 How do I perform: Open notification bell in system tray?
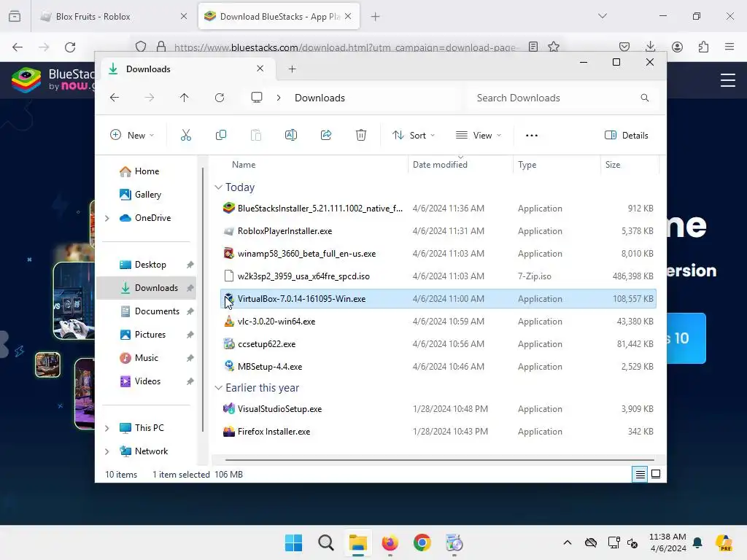[697, 542]
